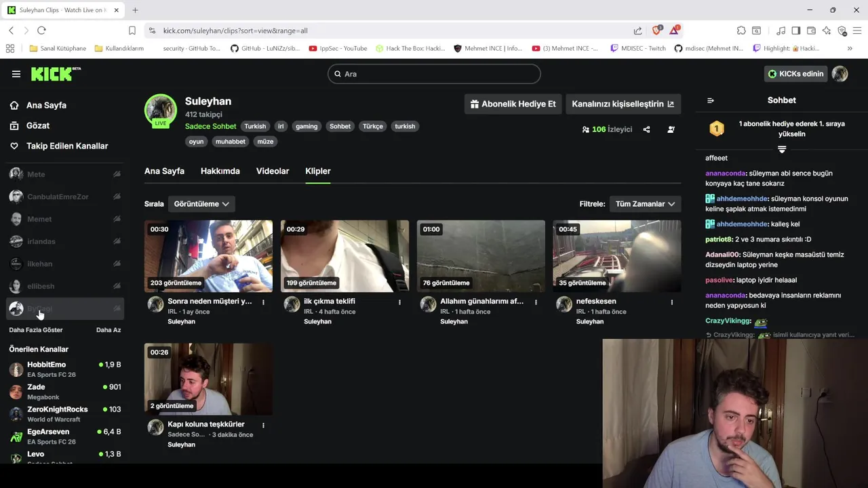Image resolution: width=868 pixels, height=488 pixels.
Task: Open options menu for Sonra neden müşteri clip
Action: tap(263, 302)
